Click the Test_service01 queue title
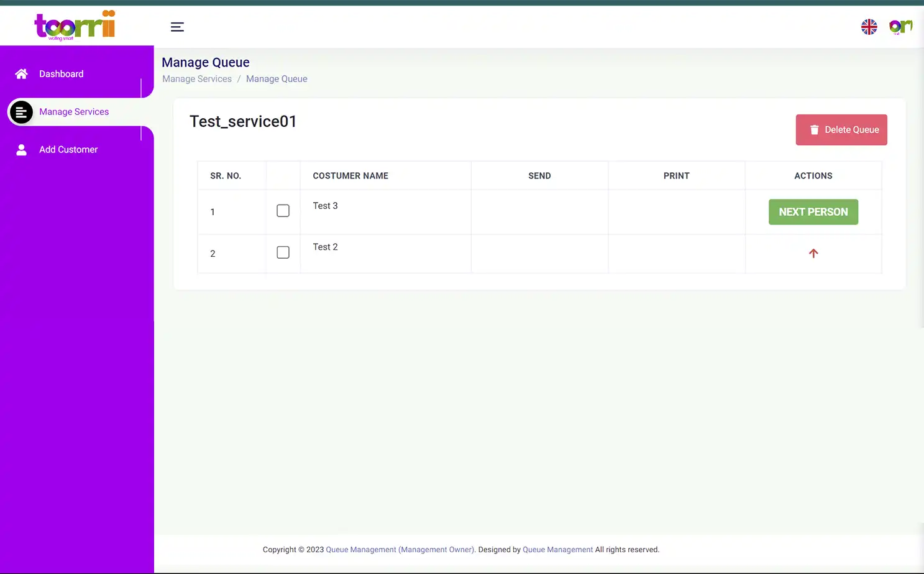Screen dimensions: 924x574 [243, 121]
